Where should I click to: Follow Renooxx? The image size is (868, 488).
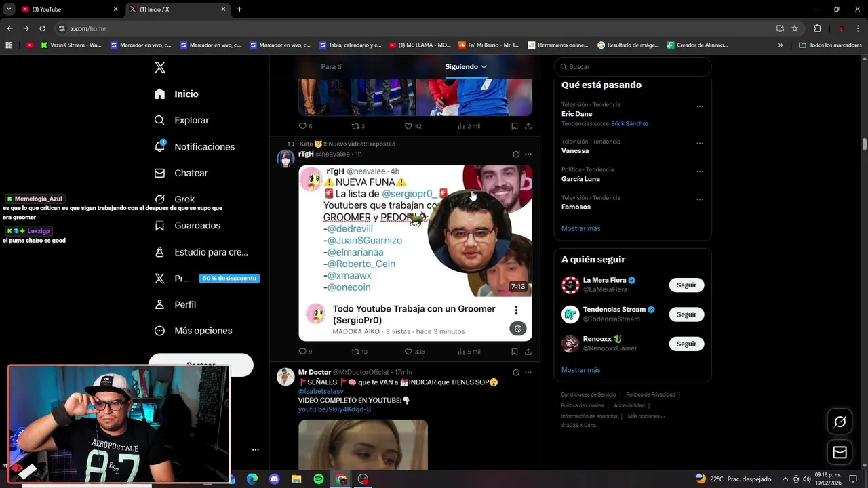tap(686, 344)
